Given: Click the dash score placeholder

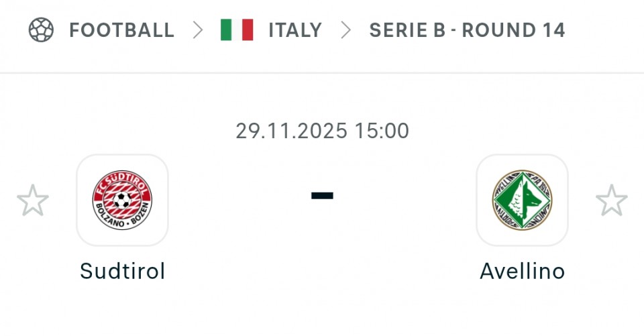Looking at the screenshot, I should [x=322, y=195].
